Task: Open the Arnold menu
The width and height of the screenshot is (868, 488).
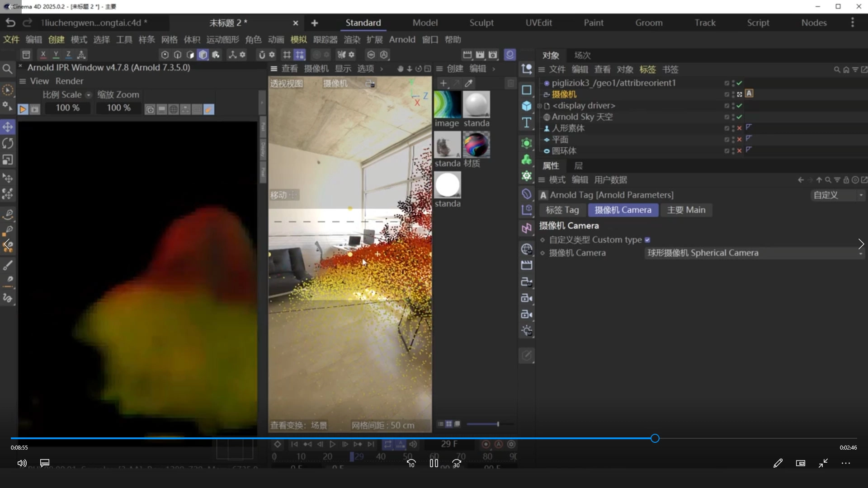Action: coord(402,39)
